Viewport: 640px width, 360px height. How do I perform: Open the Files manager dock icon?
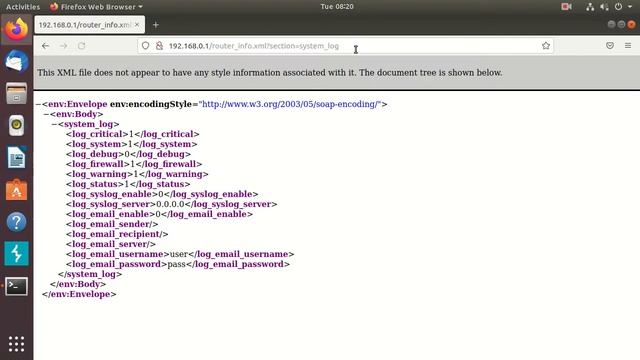point(16,93)
